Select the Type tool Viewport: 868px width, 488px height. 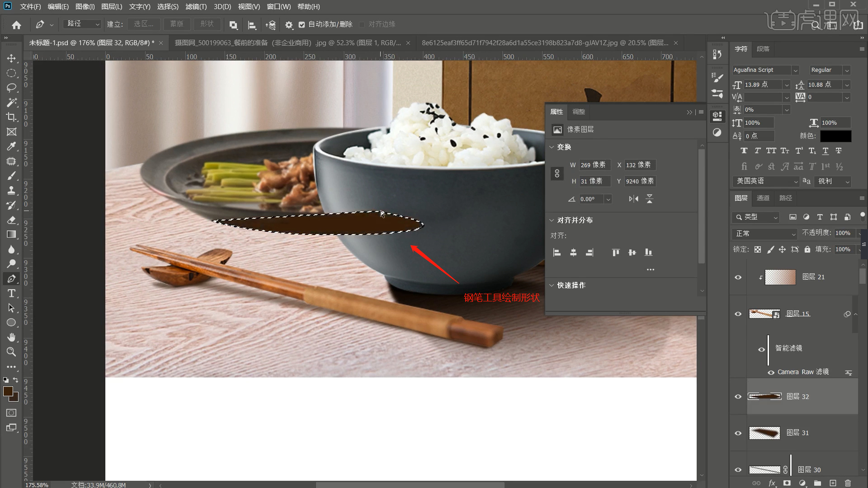tap(11, 294)
